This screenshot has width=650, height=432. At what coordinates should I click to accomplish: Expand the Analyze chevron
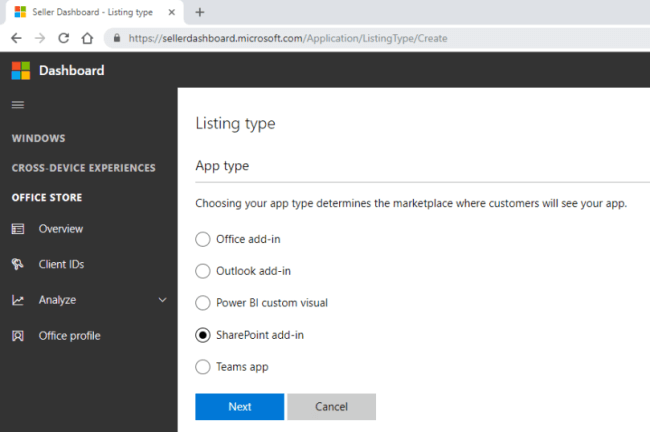click(162, 300)
